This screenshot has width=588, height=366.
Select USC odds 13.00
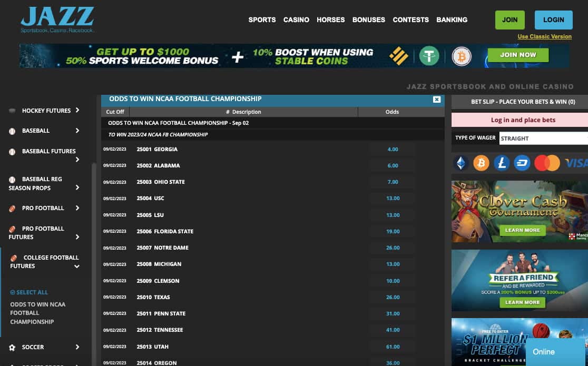click(393, 199)
